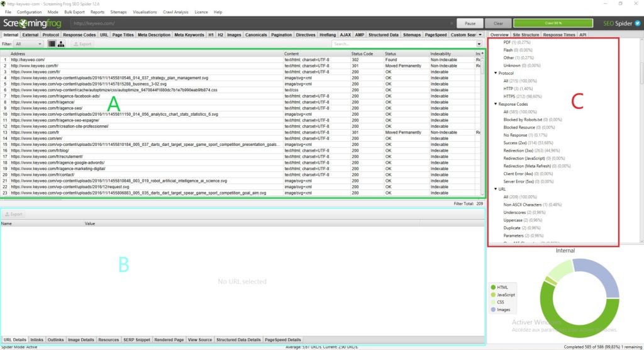This screenshot has height=350, width=644.
Task: Open the API tab
Action: (583, 35)
